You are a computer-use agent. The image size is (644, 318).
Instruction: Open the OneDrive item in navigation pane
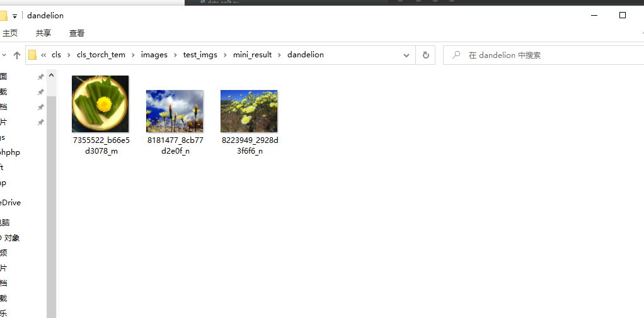[x=10, y=203]
